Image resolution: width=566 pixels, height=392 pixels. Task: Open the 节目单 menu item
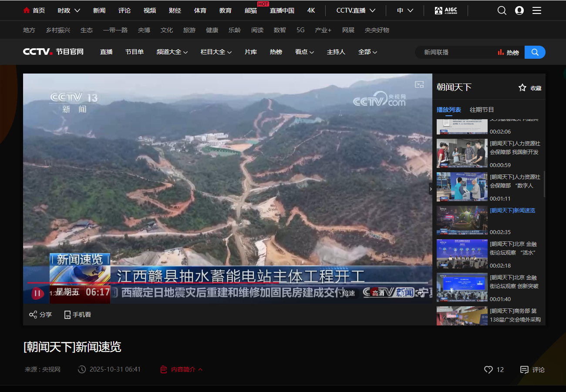tap(135, 52)
